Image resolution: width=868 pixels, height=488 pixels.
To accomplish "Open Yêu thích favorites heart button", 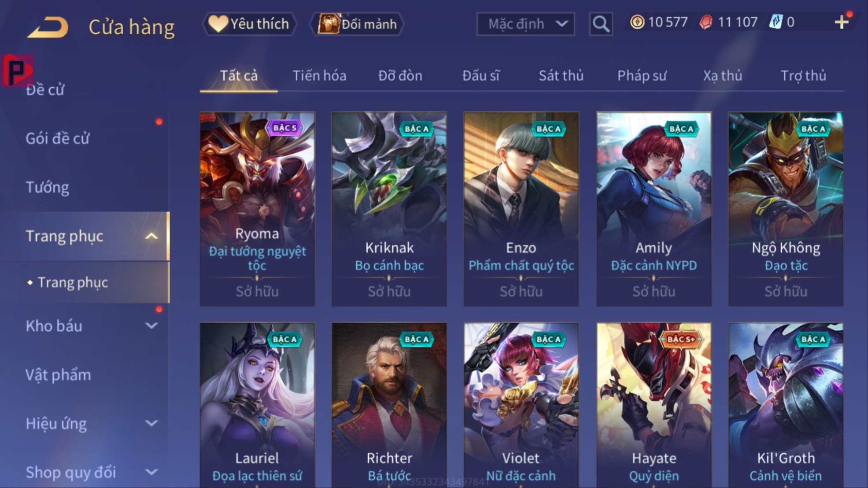I will point(249,24).
